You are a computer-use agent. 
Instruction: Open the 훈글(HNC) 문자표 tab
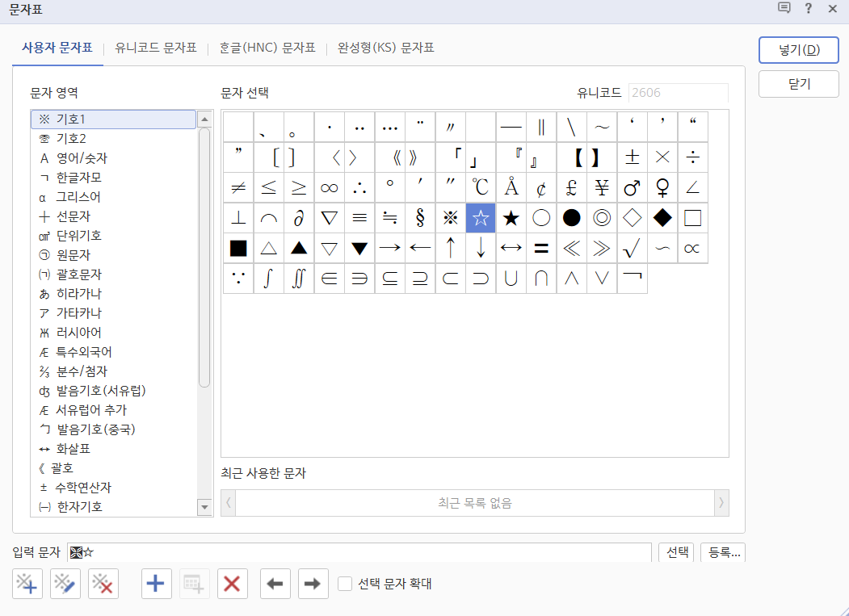click(x=267, y=48)
